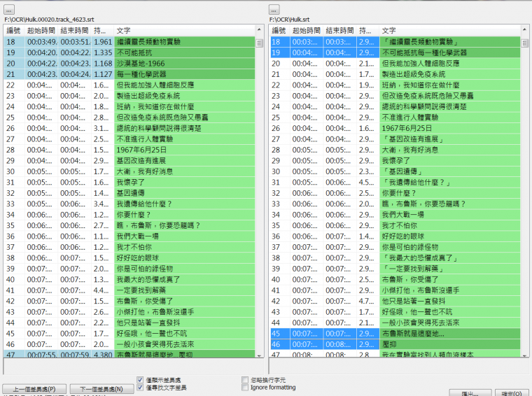The width and height of the screenshot is (532, 396).
Task: Click 起始時間 header in track_4623.srt list
Action: coord(41,31)
